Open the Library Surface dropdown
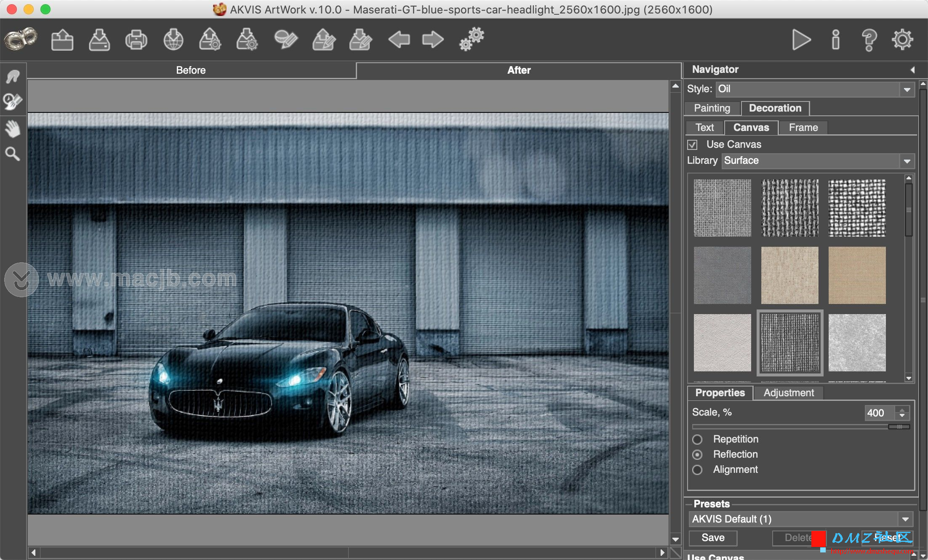This screenshot has height=560, width=928. [818, 161]
